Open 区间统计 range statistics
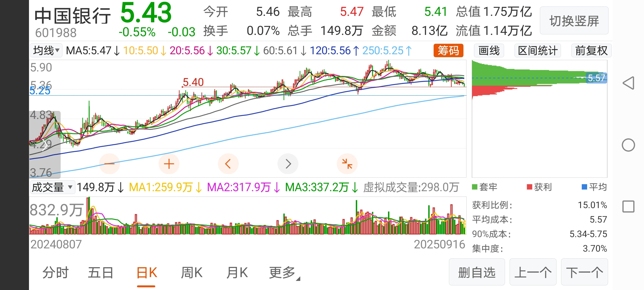The height and width of the screenshot is (290, 644). [x=538, y=50]
